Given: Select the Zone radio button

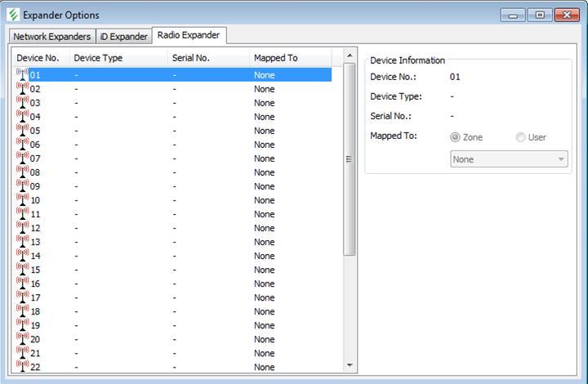Looking at the screenshot, I should click(456, 137).
